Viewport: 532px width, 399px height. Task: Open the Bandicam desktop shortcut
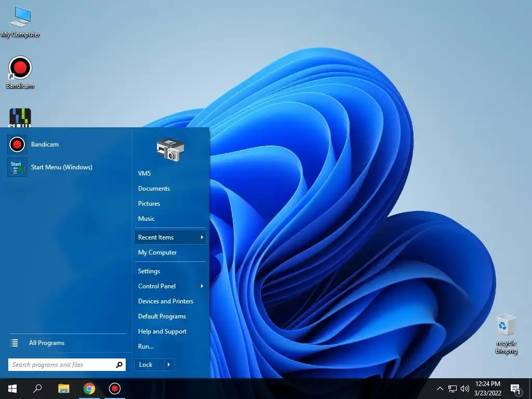coord(20,73)
